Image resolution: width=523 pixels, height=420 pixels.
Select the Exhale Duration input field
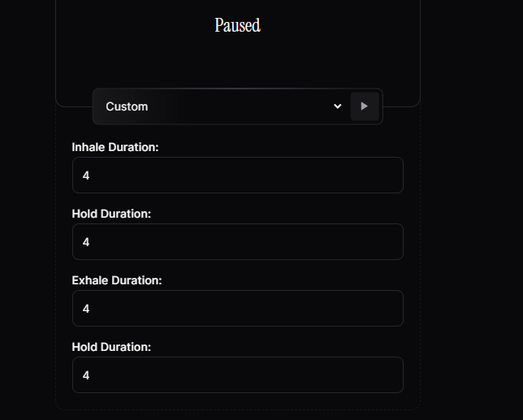pyautogui.click(x=237, y=308)
